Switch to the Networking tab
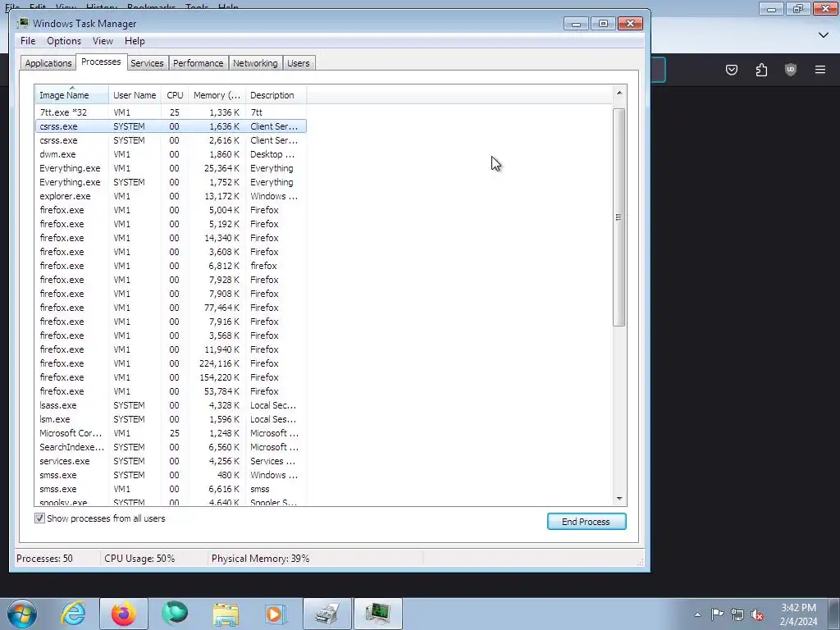 (255, 62)
